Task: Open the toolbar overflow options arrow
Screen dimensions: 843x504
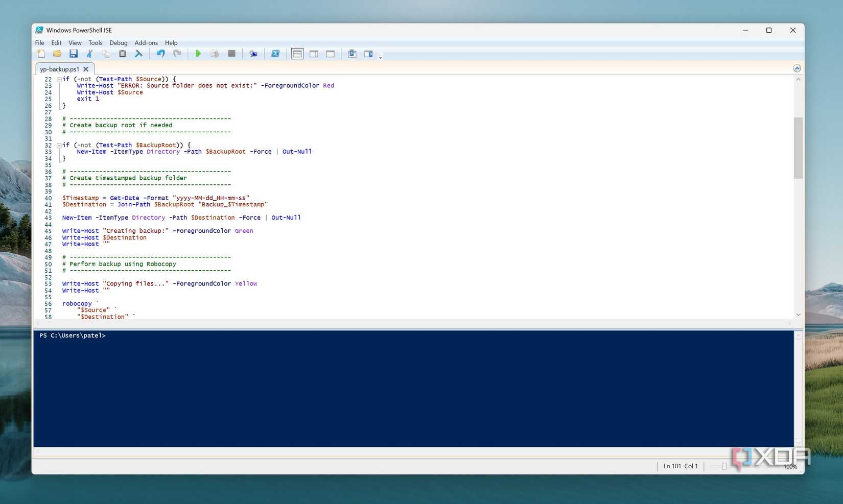Action: tap(380, 57)
